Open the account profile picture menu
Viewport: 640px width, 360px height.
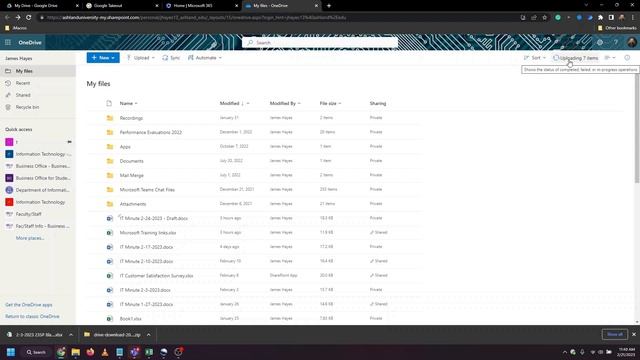point(631,42)
